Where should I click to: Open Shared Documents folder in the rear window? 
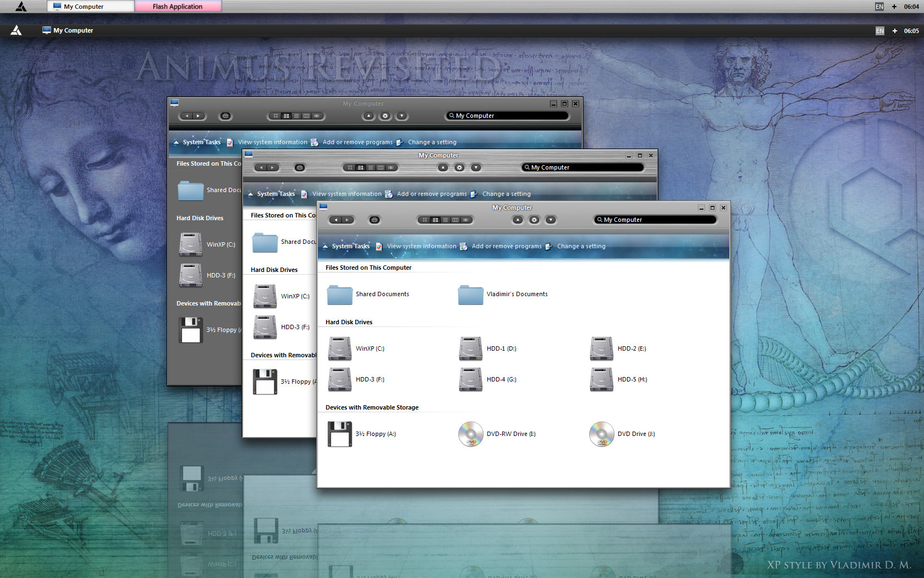[209, 190]
